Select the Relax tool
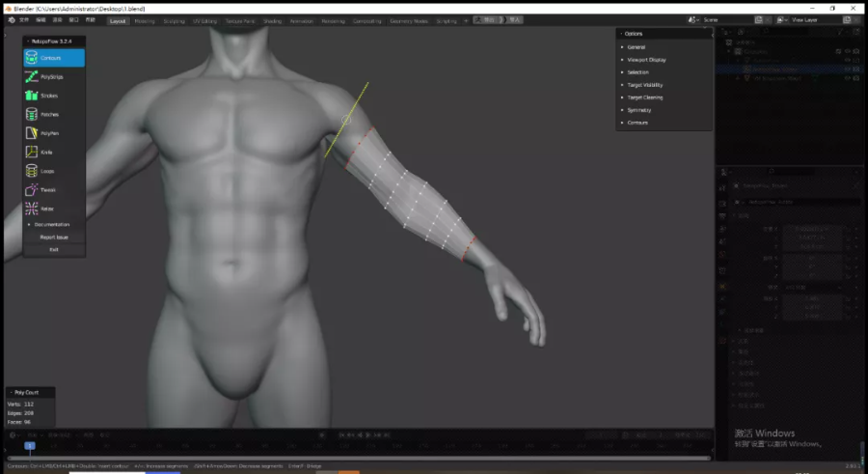 pyautogui.click(x=53, y=209)
